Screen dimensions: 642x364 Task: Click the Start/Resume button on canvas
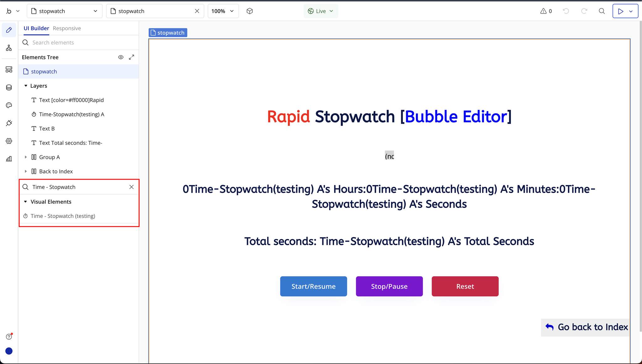point(313,286)
